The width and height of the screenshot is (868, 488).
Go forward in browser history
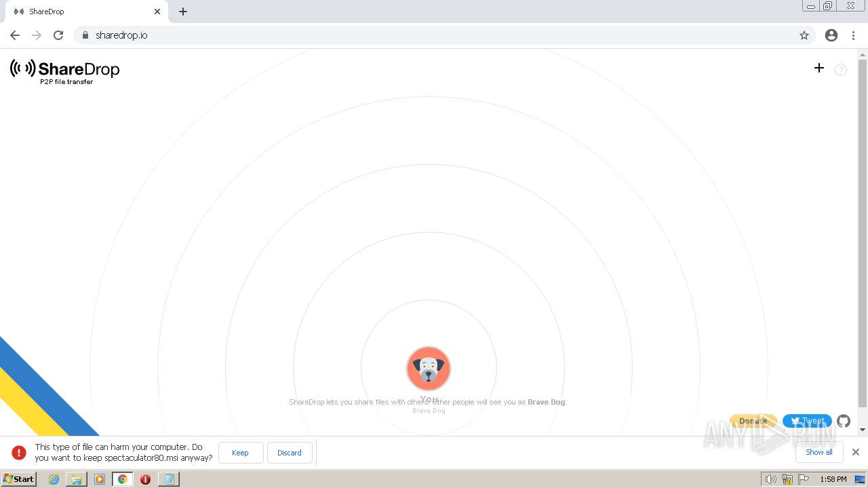coord(37,35)
